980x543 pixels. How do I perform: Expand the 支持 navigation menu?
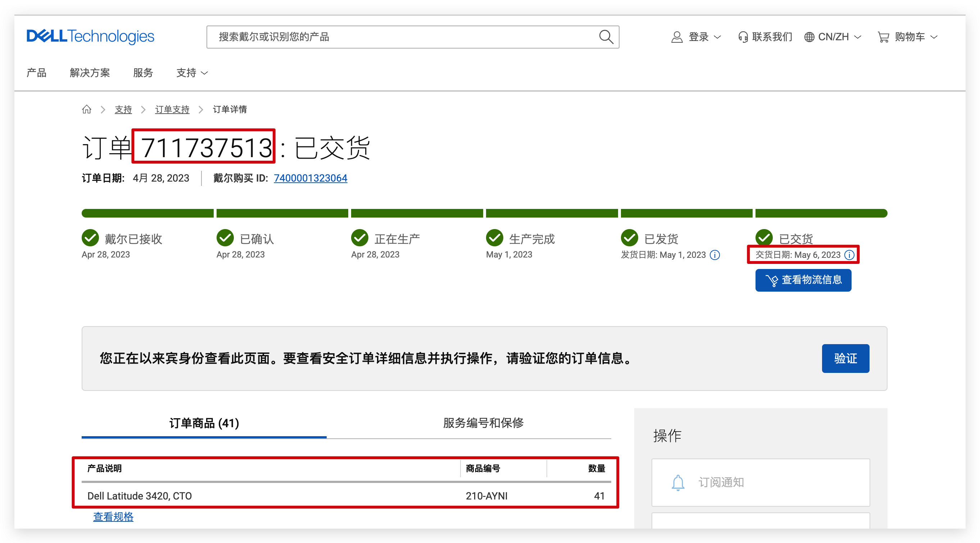(192, 73)
